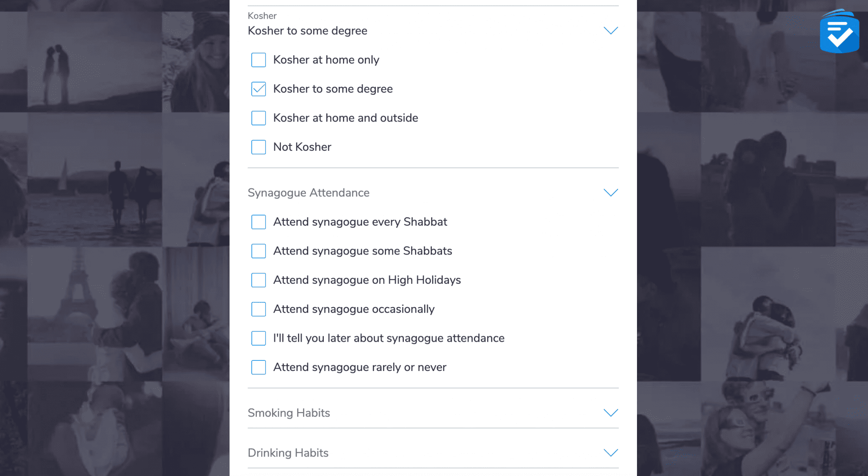Open the Drinking Habits heading text
Viewport: 868px width, 476px height.
click(288, 453)
